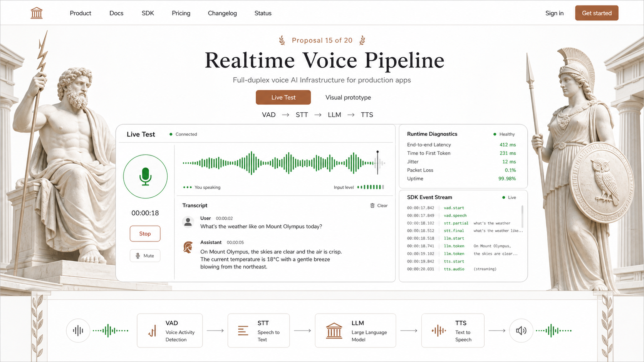644x362 pixels.
Task: Click the STT Speech to Text card
Action: (x=258, y=330)
